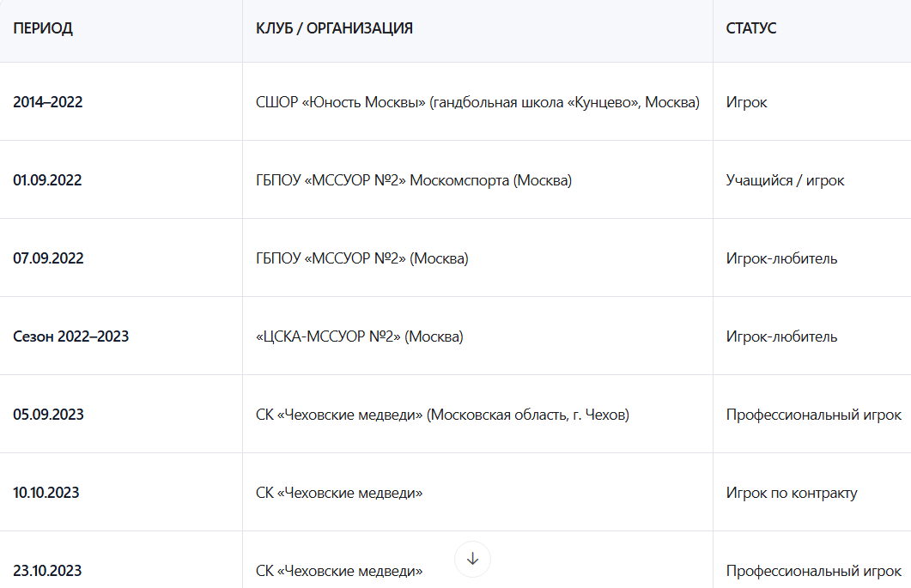Select the 2014–2022 period cell
This screenshot has width=911, height=588.
tap(48, 102)
